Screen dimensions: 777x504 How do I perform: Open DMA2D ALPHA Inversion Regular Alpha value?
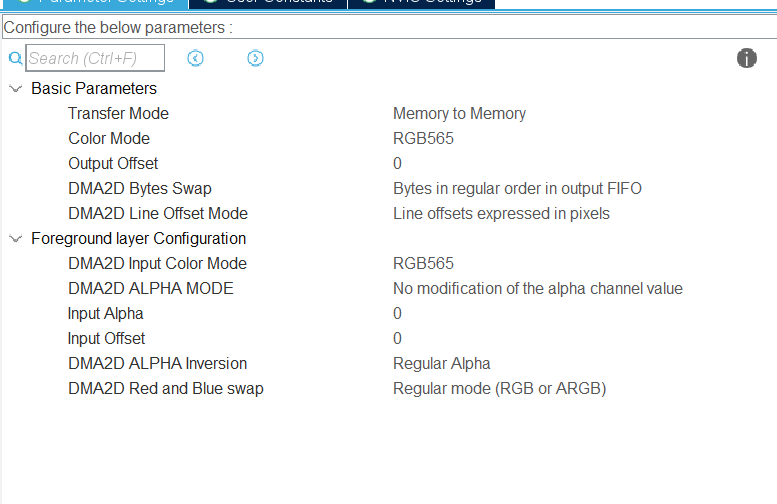pyautogui.click(x=442, y=364)
